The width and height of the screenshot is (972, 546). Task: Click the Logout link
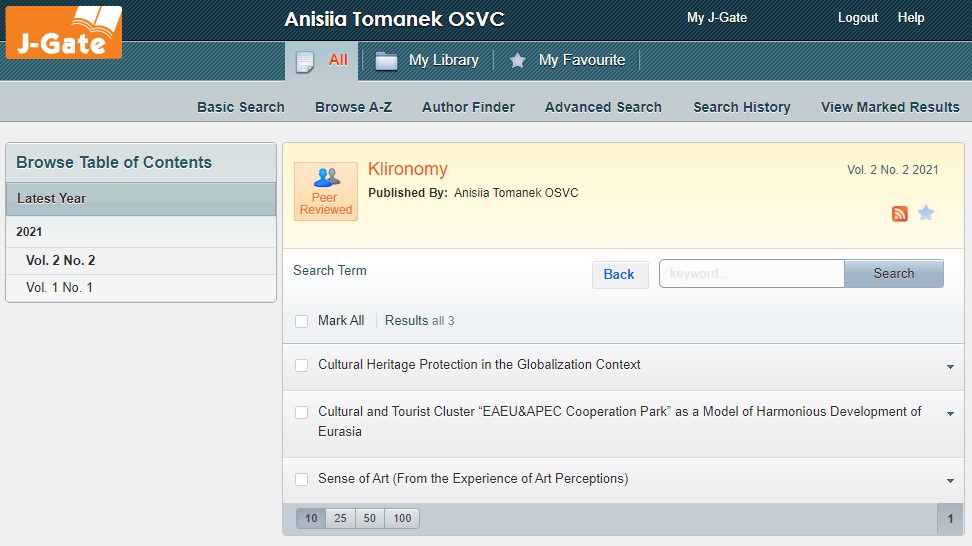857,18
